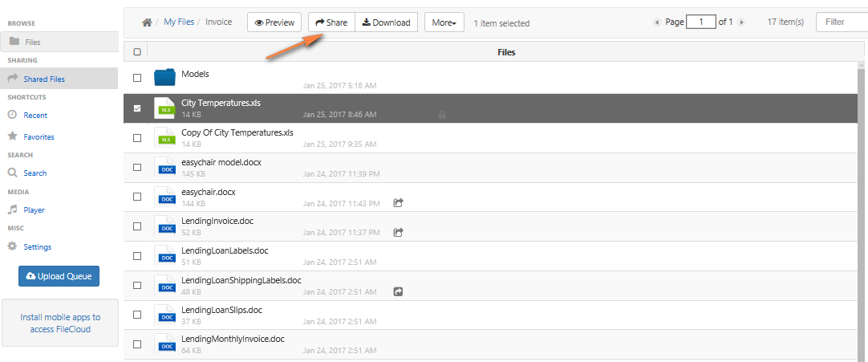Open Favorites from the sidebar
Image resolution: width=868 pixels, height=362 pixels.
39,136
